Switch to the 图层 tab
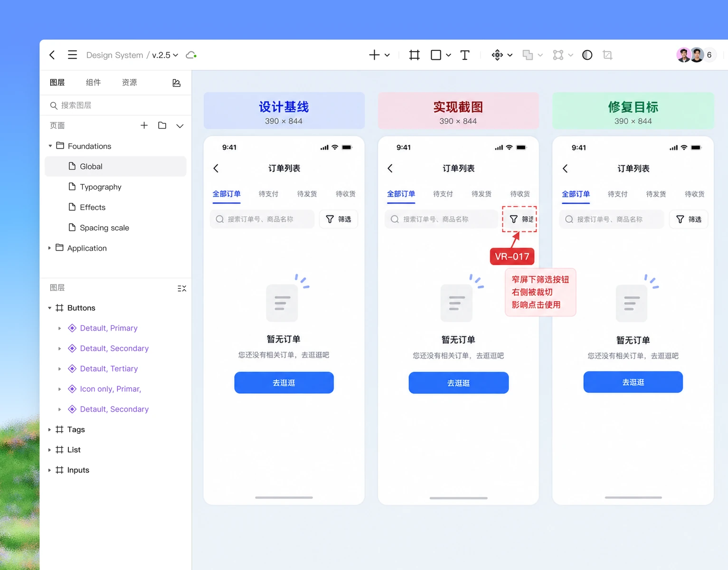Viewport: 728px width, 570px height. click(x=57, y=83)
